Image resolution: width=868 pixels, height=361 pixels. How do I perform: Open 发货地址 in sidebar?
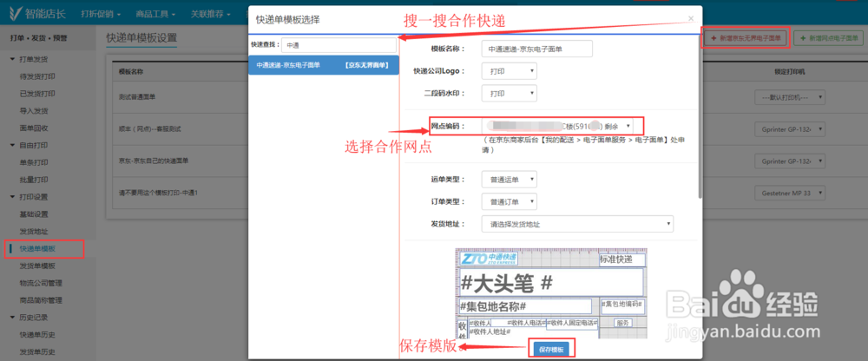(x=34, y=232)
